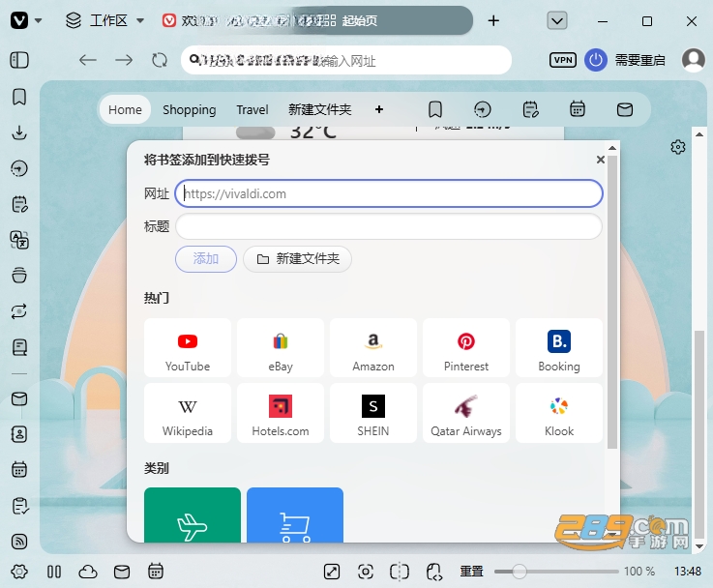
Task: Expand the tab list dropdown button
Action: pyautogui.click(x=557, y=20)
